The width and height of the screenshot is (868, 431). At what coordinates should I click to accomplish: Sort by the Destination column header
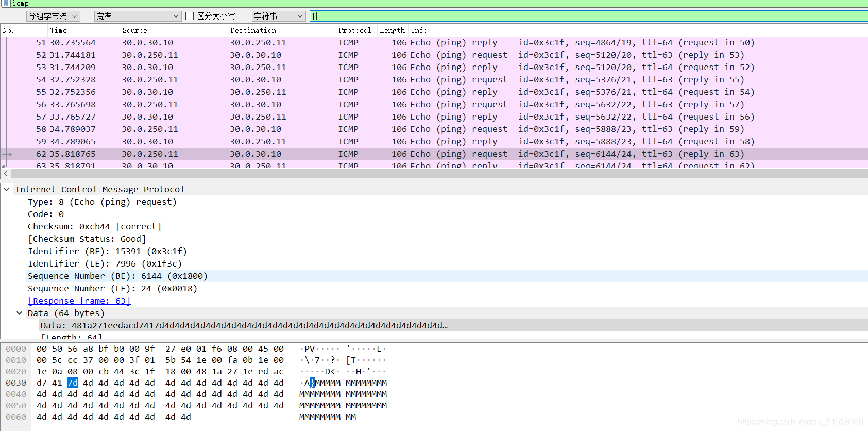click(282, 30)
